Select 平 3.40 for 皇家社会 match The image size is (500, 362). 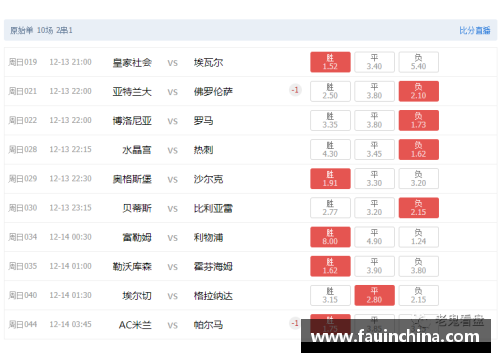pyautogui.click(x=374, y=62)
